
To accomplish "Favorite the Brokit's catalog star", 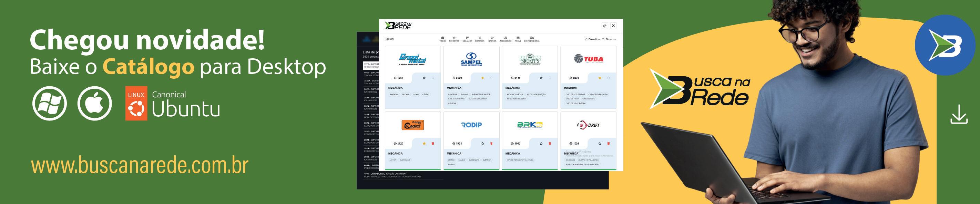I will pyautogui.click(x=541, y=78).
